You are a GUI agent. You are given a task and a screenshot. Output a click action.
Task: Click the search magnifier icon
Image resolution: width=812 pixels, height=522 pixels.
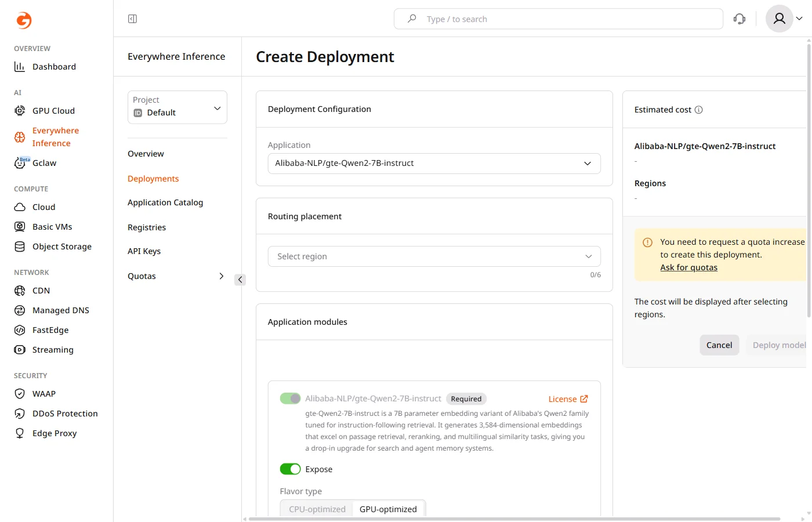pyautogui.click(x=412, y=19)
